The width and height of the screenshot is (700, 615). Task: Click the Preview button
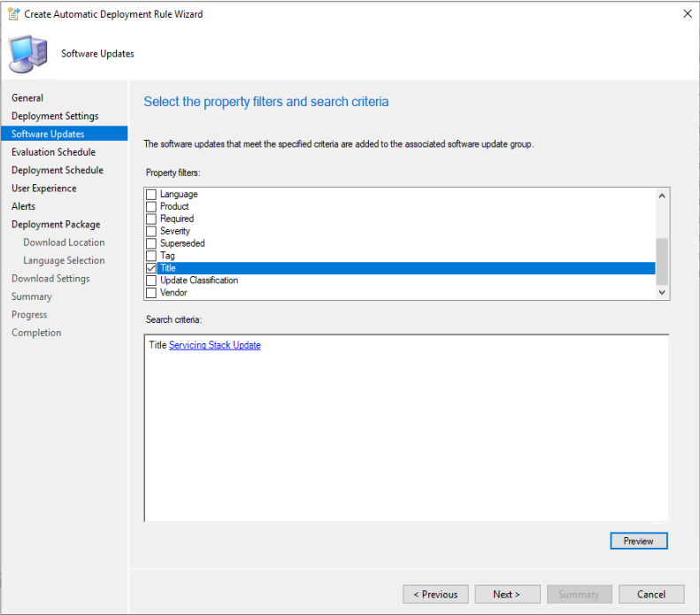pos(639,541)
